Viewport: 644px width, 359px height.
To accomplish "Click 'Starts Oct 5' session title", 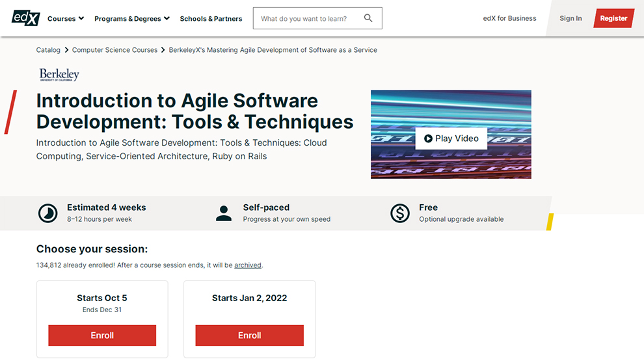I will 102,298.
